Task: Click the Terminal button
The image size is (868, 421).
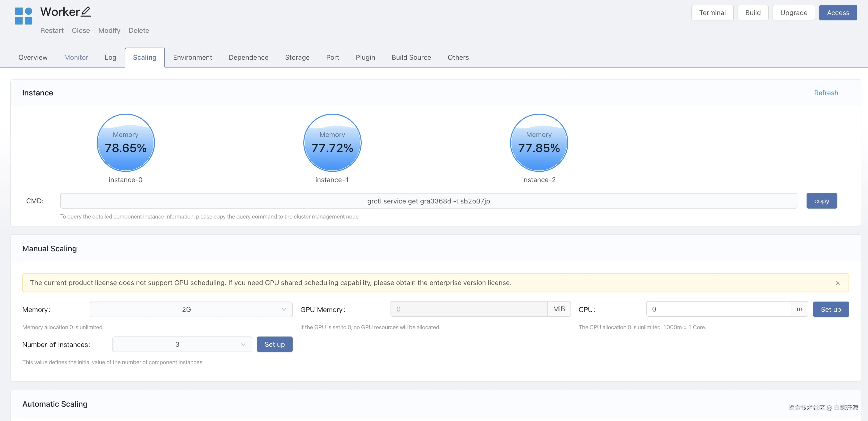Action: click(x=712, y=13)
